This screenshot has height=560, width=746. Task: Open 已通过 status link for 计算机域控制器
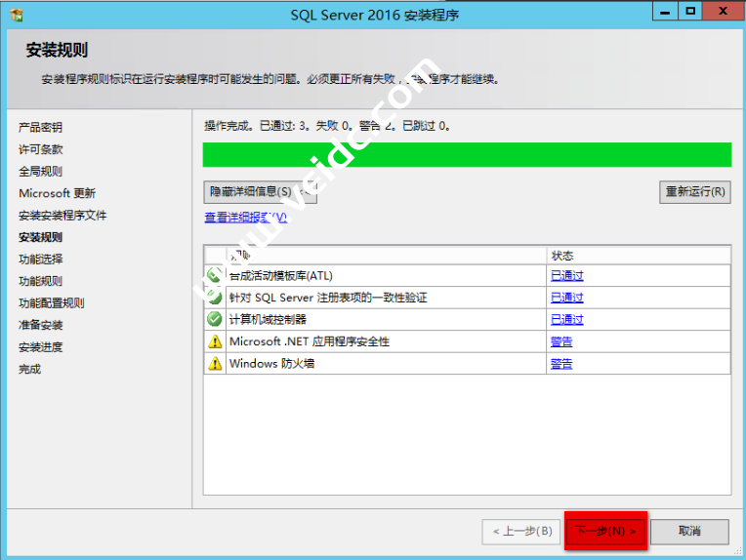(566, 320)
